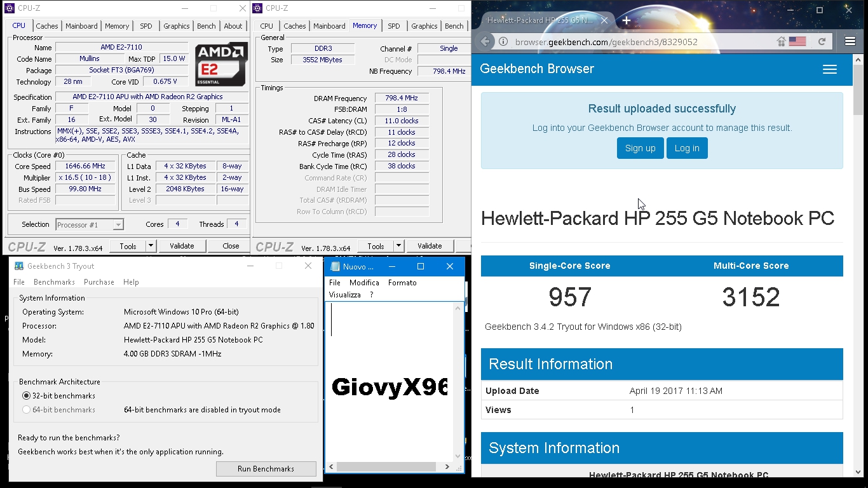
Task: Click the Notepad vertical scrollbar down arrow
Action: point(458,456)
